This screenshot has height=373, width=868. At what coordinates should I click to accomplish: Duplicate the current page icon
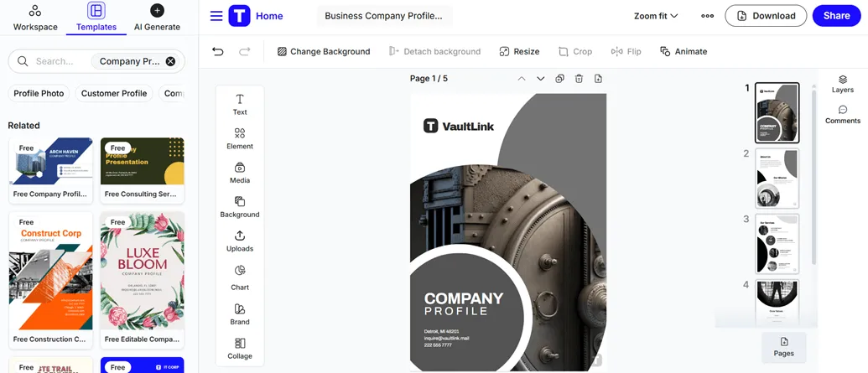[559, 79]
